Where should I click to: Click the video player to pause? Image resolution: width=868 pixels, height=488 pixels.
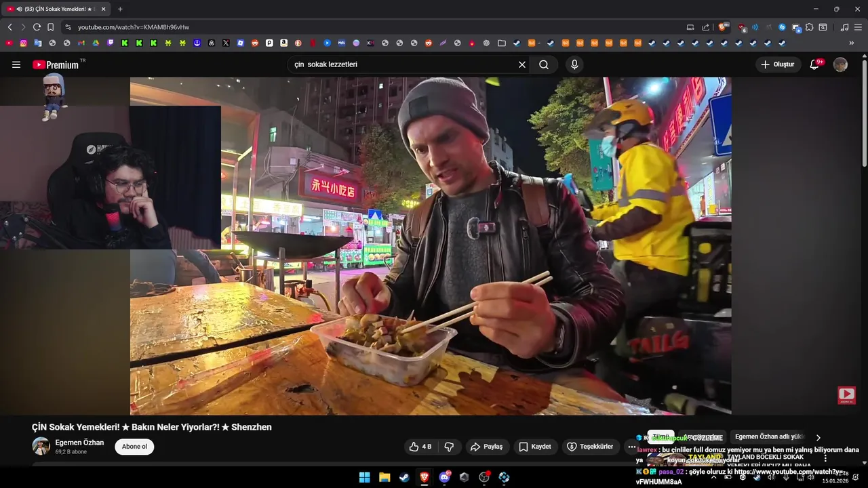(431, 245)
